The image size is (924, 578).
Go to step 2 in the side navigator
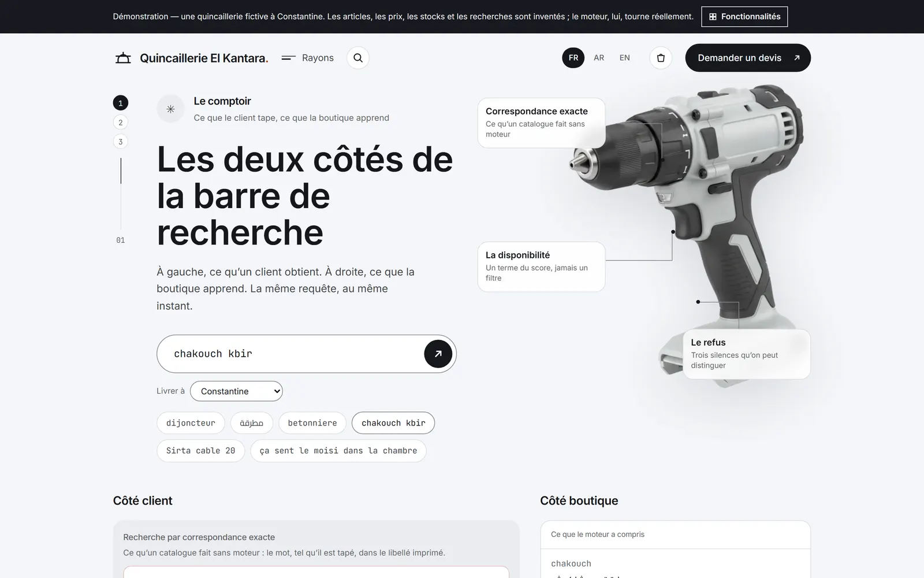coord(120,122)
